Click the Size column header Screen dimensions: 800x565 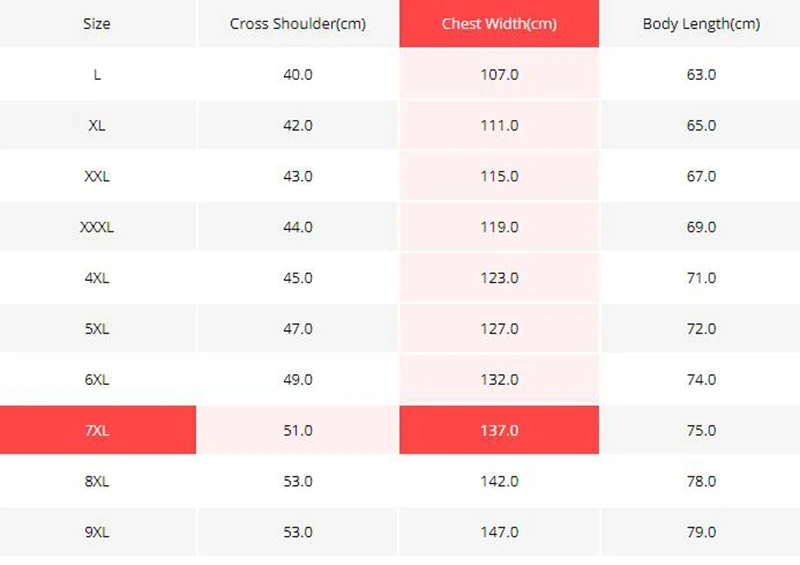pos(97,23)
